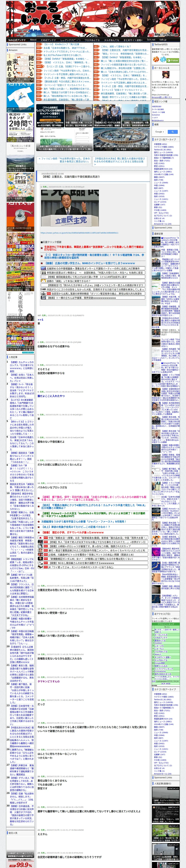Open category 中東情勢 (652)
This screenshot has width=186, height=868.
(x=160, y=144)
